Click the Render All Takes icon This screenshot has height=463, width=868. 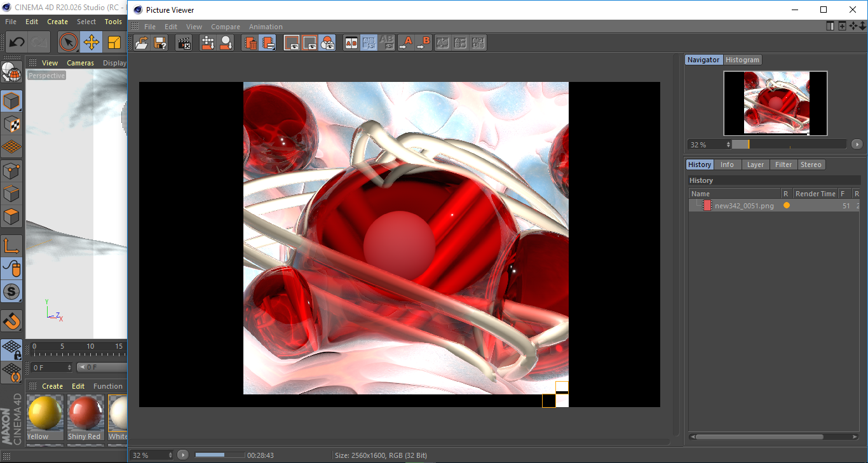tap(208, 43)
